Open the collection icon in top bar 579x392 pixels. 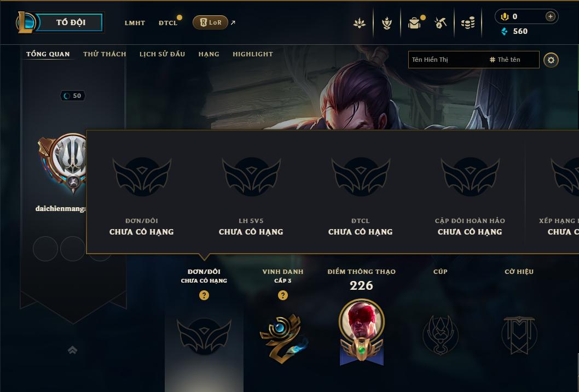(x=360, y=23)
